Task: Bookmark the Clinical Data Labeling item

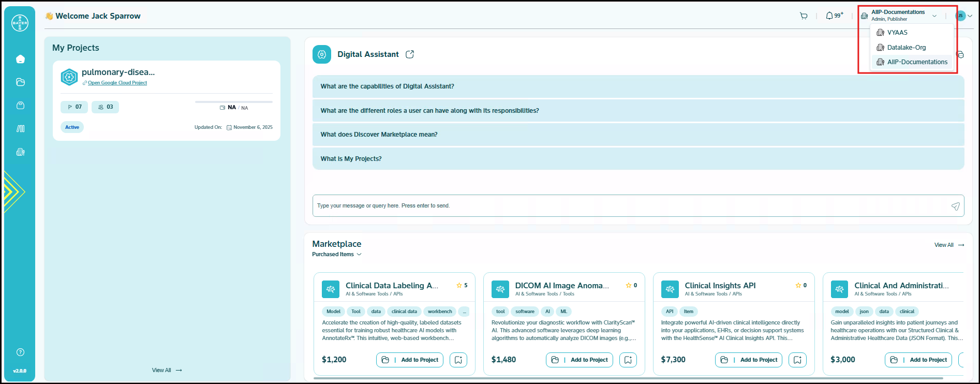Action: 458,360
